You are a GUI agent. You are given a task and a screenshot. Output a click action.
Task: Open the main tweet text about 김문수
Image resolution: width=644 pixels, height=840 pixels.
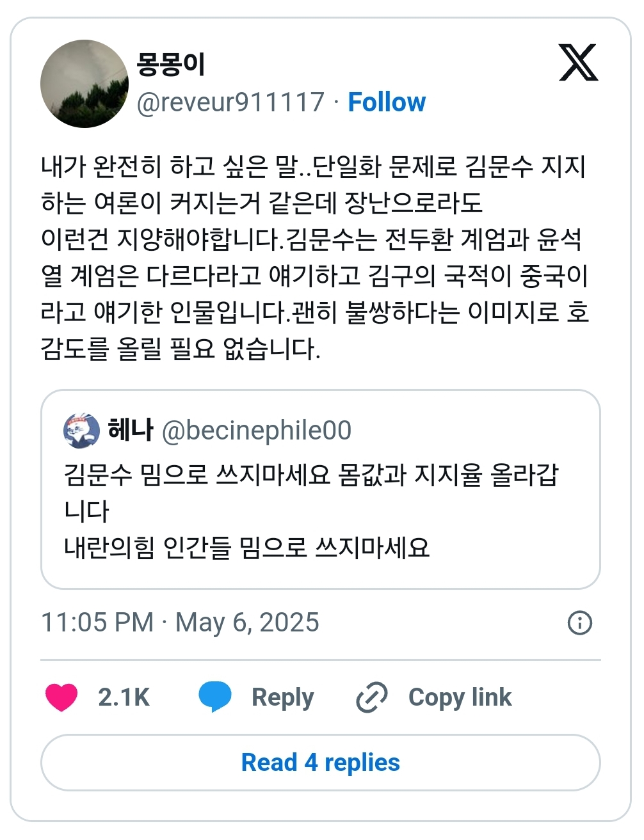[315, 258]
